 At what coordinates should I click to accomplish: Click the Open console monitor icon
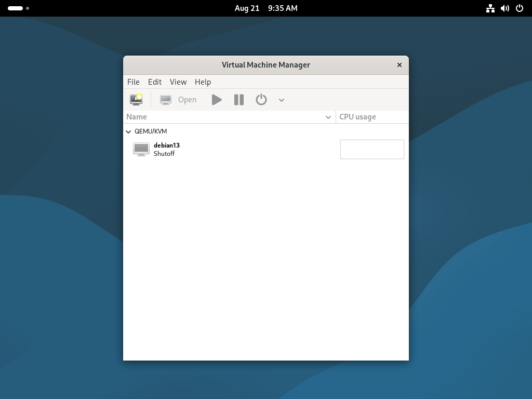166,100
